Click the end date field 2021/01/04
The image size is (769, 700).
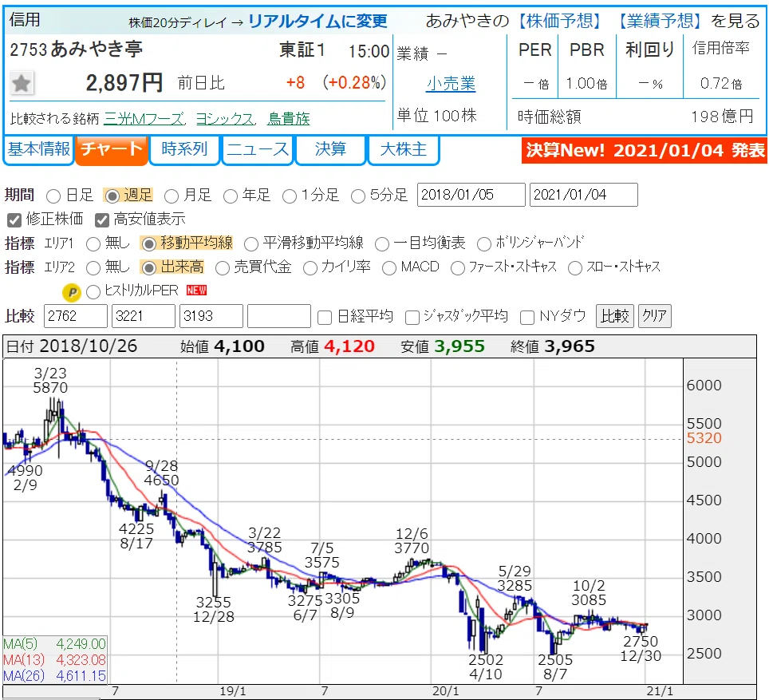point(584,195)
